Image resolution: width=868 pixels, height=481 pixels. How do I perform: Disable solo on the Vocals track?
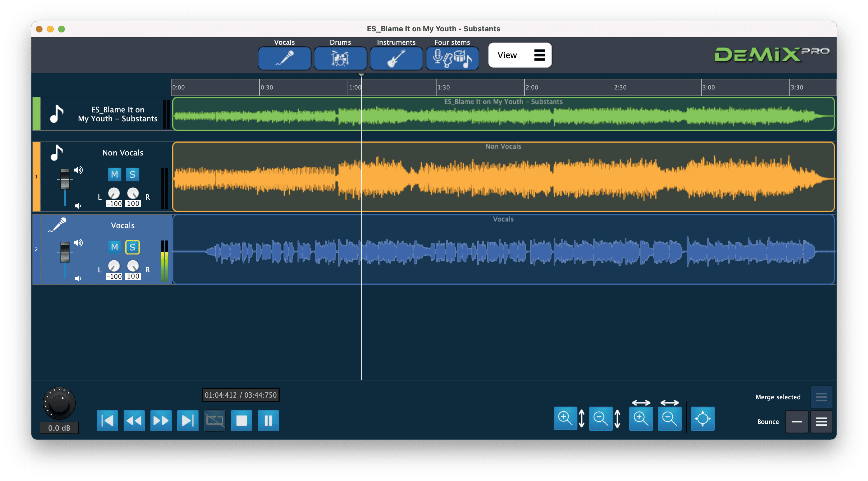tap(133, 247)
